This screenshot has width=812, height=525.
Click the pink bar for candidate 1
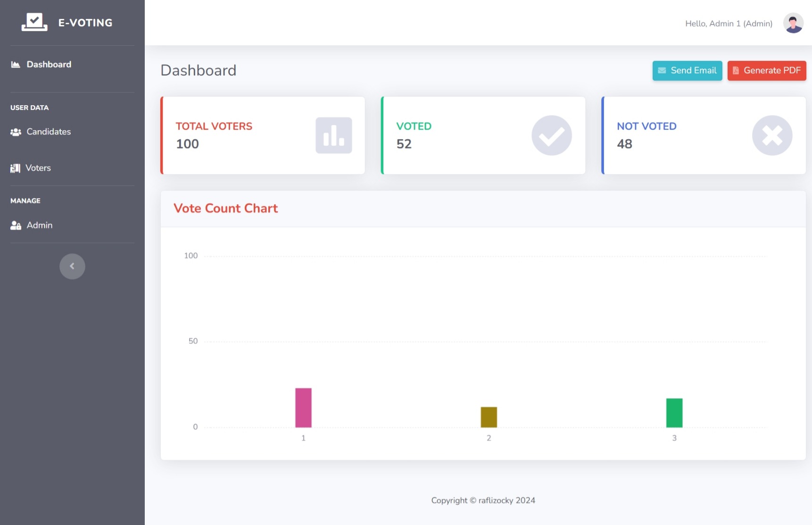[x=303, y=408]
